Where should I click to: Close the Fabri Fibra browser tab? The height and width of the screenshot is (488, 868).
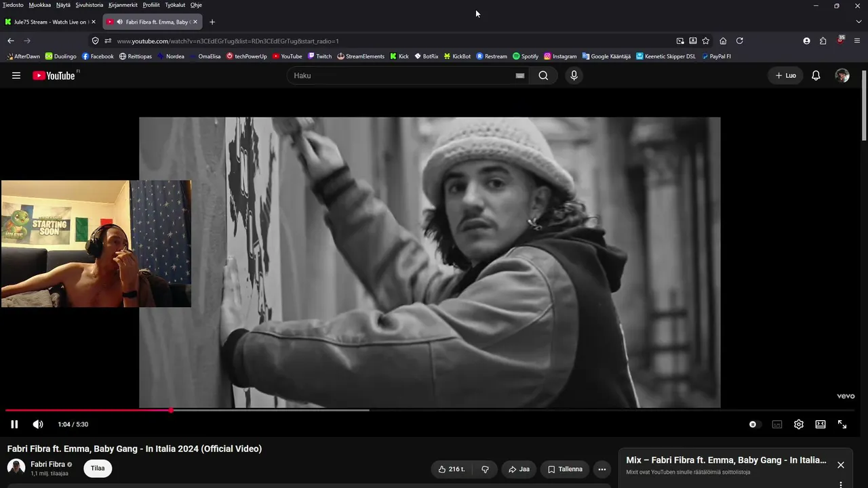point(195,22)
